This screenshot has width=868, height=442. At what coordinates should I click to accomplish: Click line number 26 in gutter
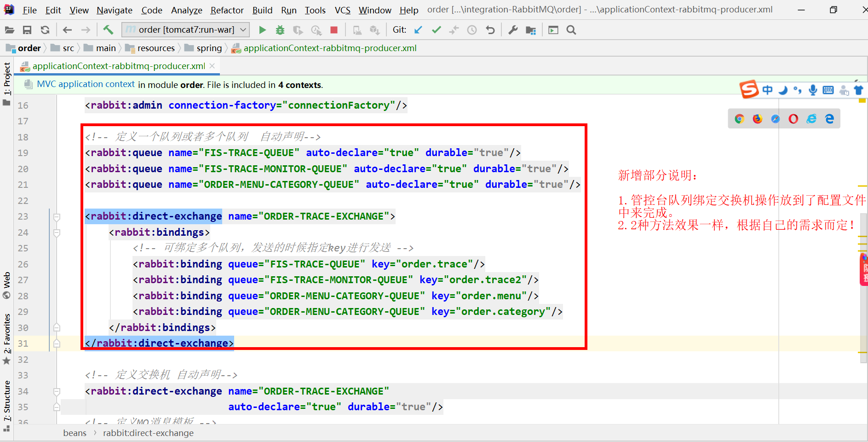(x=23, y=264)
